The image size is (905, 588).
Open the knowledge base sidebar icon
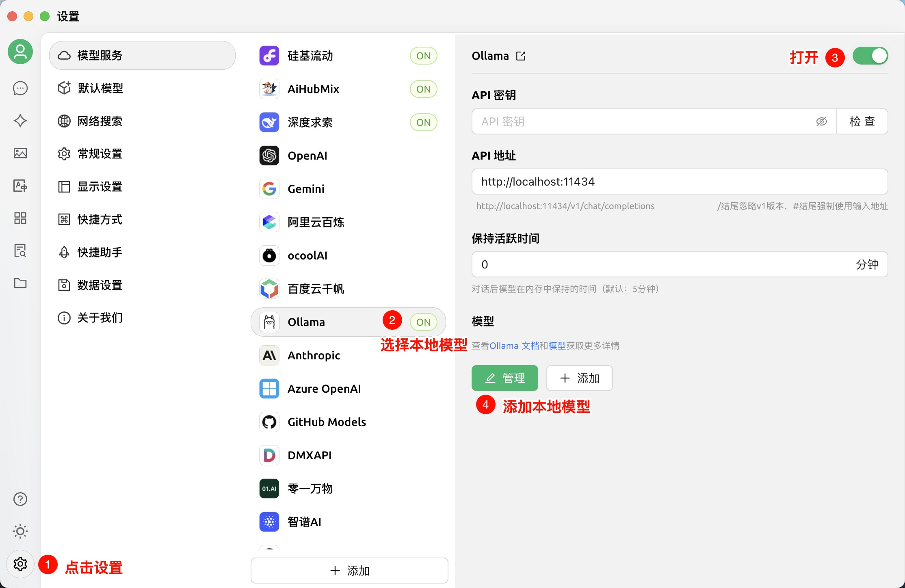[20, 251]
